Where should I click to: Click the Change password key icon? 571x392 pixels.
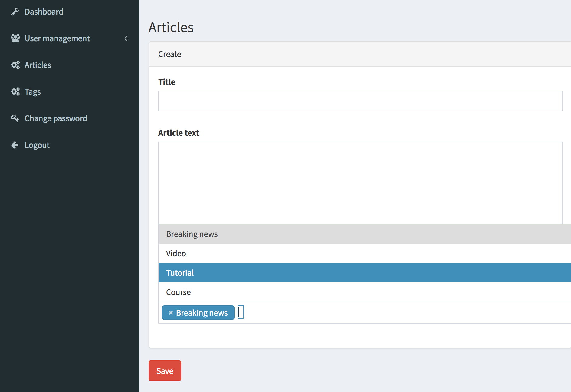15,118
